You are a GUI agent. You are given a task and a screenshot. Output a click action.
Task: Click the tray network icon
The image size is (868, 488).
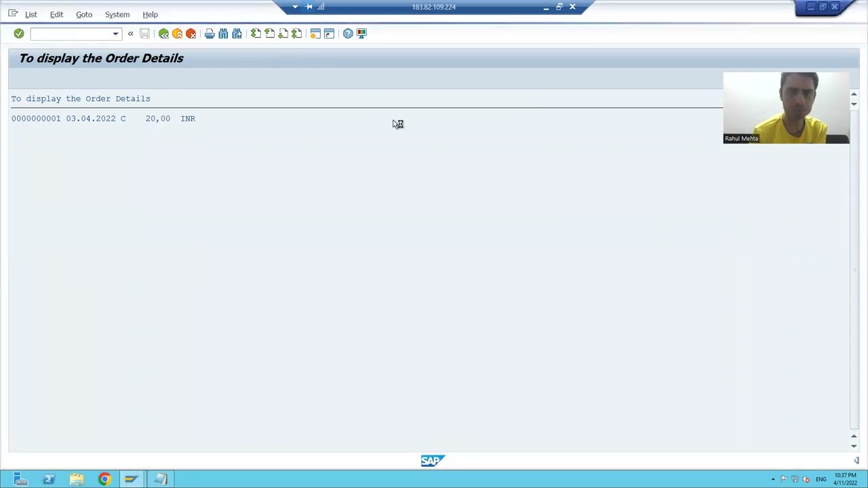coord(795,479)
